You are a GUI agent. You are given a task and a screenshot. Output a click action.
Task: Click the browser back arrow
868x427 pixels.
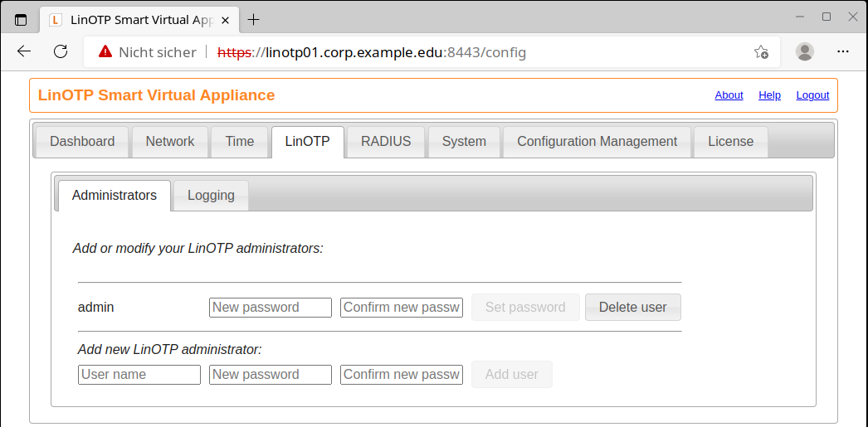click(24, 51)
